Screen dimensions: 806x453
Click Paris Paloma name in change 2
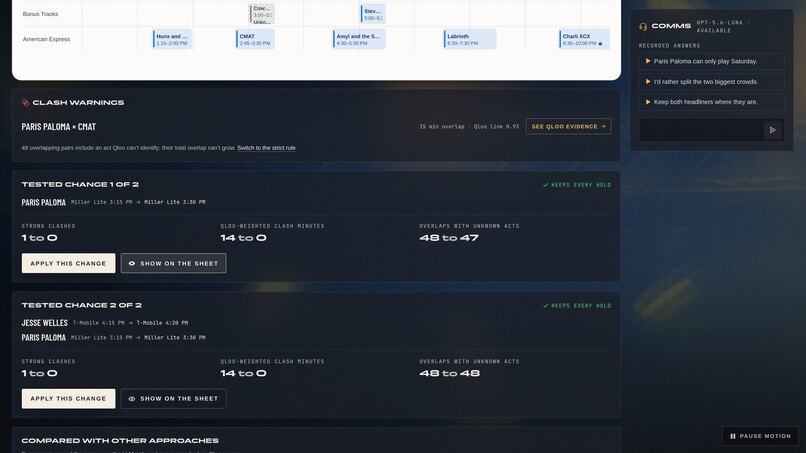(44, 338)
